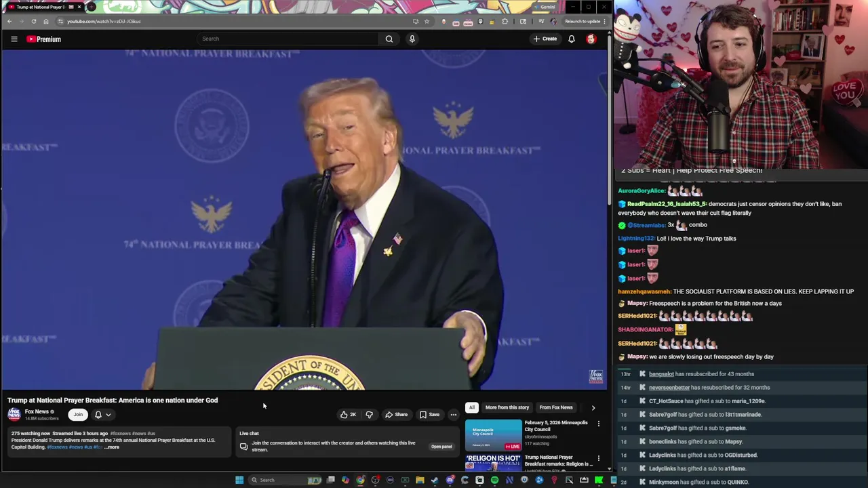The width and height of the screenshot is (868, 488).
Task: Click Lightning132's chat message
Action: click(x=677, y=239)
